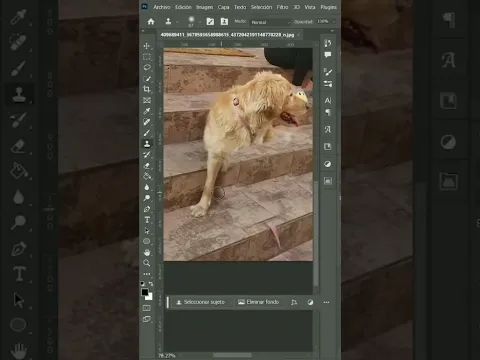Go to Photoshop home screen

(151, 22)
